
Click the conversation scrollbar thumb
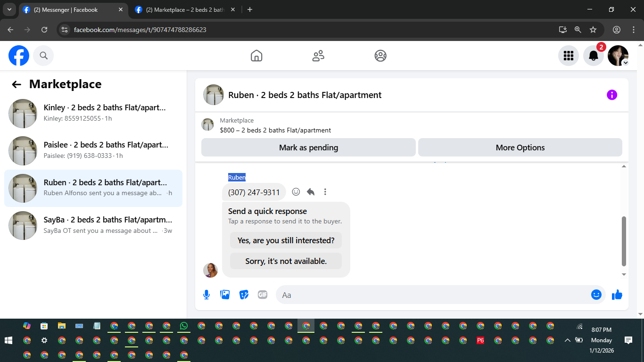tap(624, 241)
